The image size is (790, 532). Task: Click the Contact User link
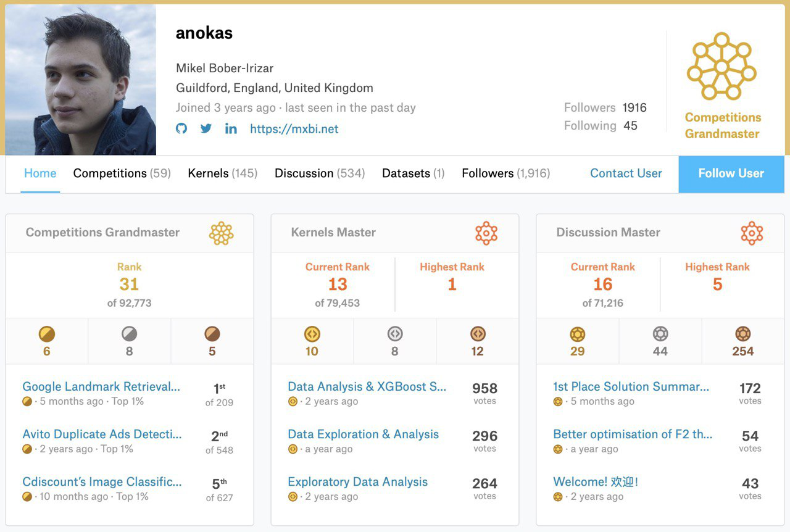click(x=626, y=173)
